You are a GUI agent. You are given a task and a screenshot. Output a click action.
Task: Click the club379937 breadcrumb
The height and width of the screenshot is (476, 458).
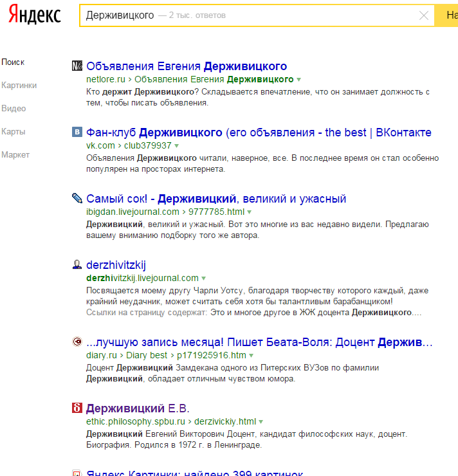[x=148, y=145]
